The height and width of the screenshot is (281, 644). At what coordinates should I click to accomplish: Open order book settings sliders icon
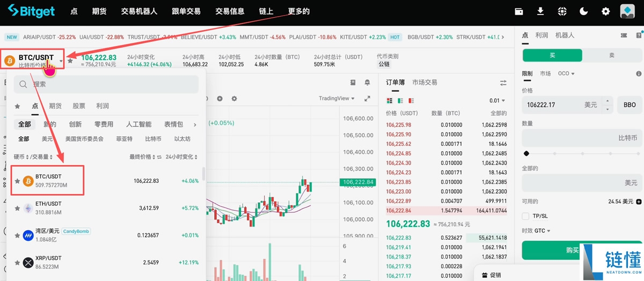tap(503, 83)
